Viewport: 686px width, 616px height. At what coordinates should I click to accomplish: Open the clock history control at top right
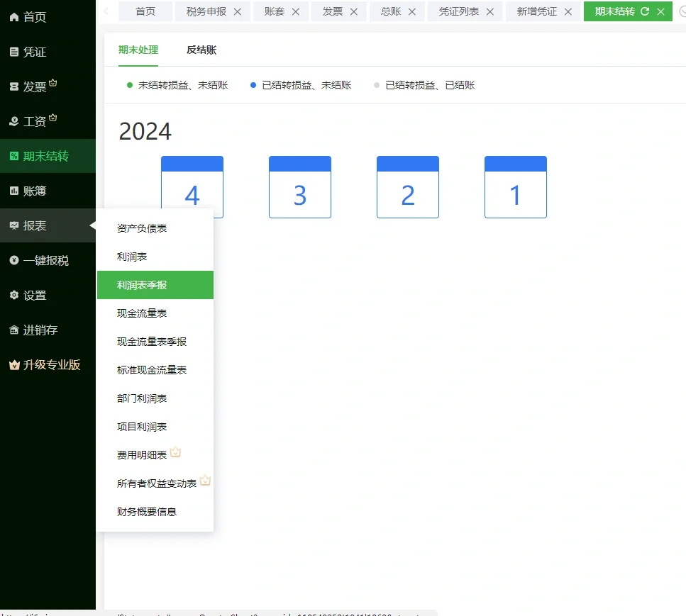[681, 11]
